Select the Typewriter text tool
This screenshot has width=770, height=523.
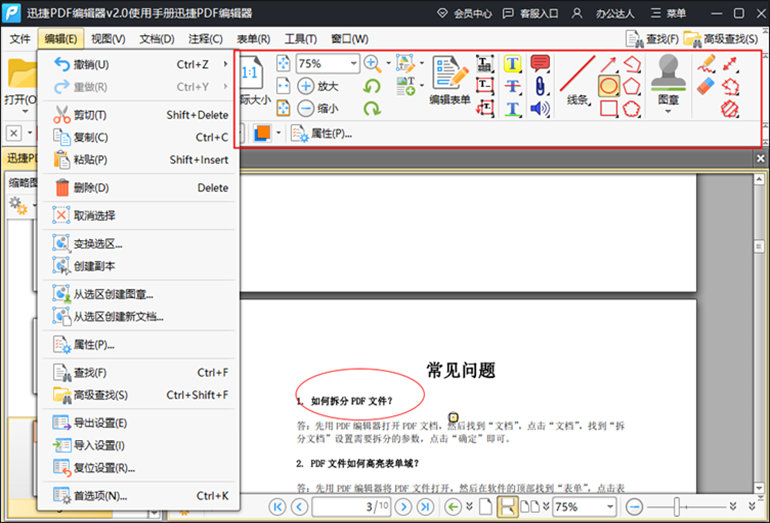coord(484,64)
